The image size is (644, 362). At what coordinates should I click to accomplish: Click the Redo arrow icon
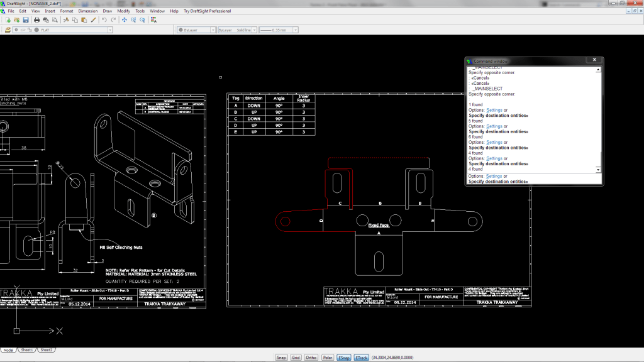click(113, 20)
